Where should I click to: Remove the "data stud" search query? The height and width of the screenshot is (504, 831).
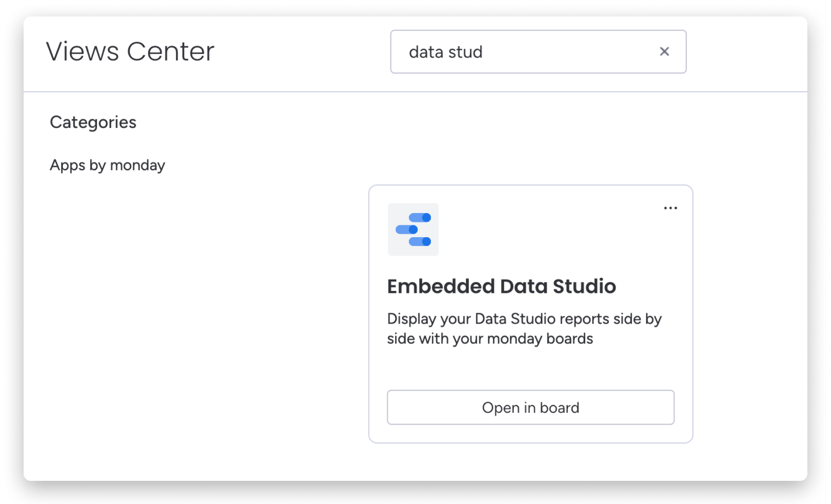point(664,51)
